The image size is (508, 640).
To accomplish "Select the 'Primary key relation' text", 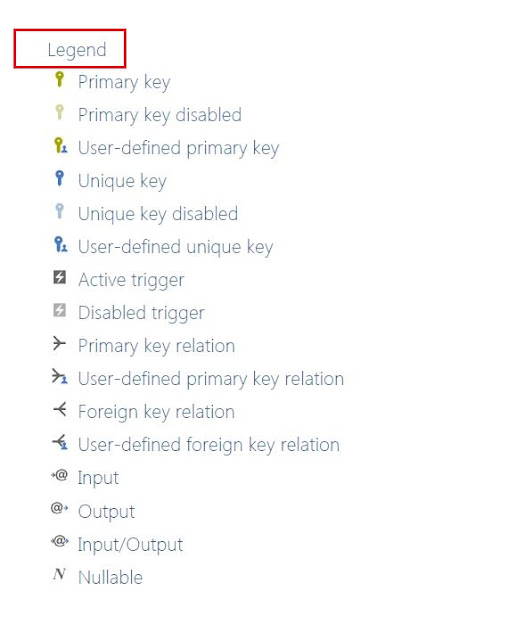I will click(157, 346).
